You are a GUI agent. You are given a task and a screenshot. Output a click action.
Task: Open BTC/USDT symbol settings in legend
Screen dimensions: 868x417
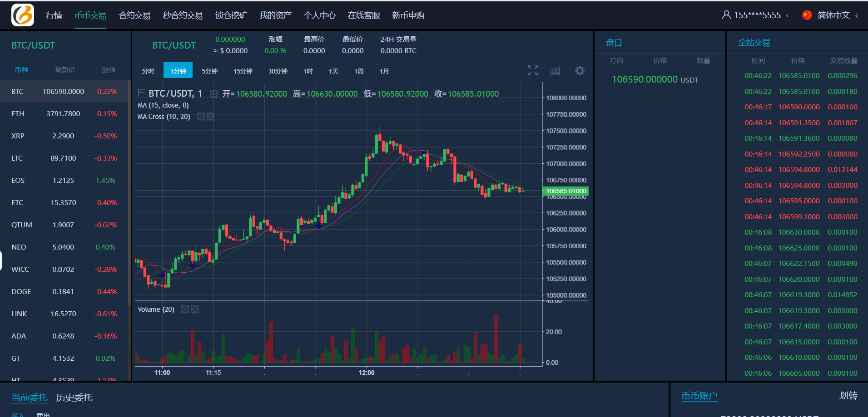click(213, 93)
